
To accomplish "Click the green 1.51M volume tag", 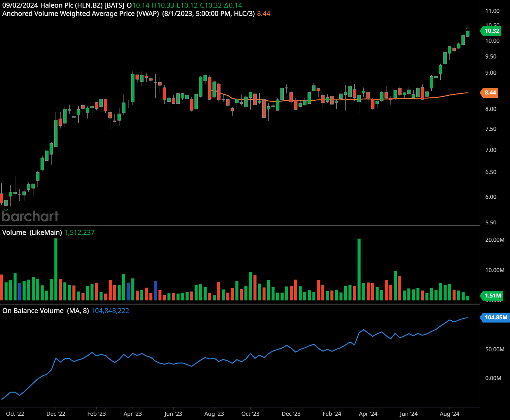I will click(491, 296).
